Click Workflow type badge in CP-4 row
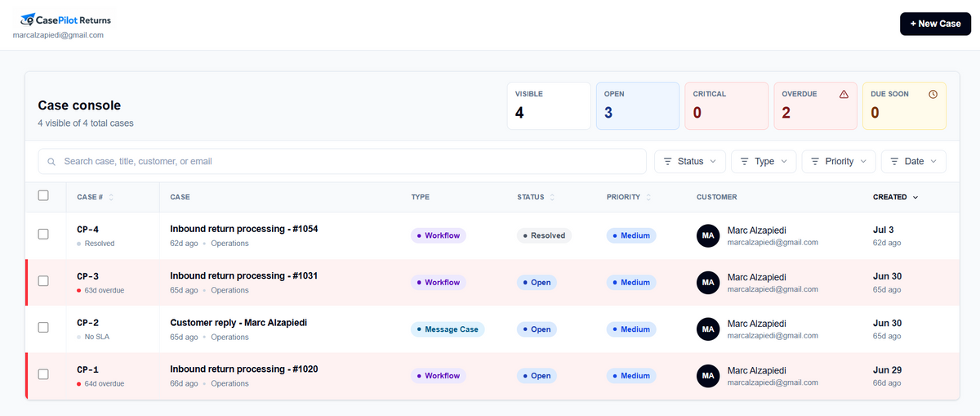 point(439,235)
